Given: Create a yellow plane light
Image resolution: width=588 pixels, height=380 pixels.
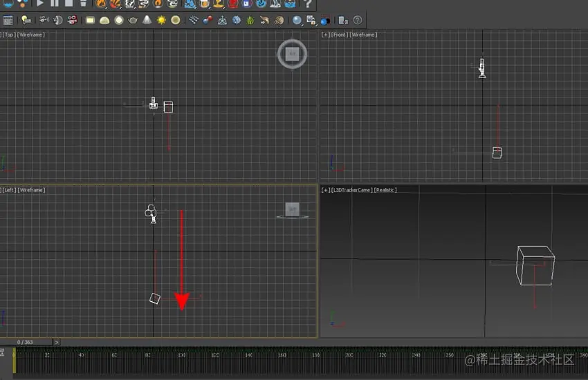Looking at the screenshot, I should 90,20.
